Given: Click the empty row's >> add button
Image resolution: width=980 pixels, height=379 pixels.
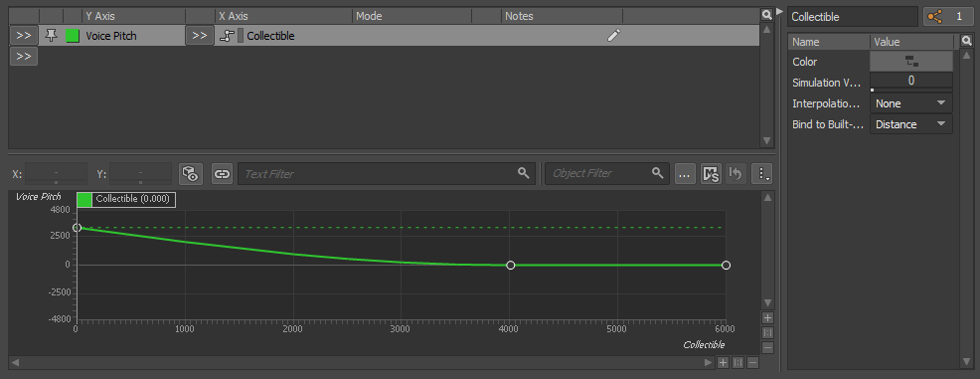Looking at the screenshot, I should (24, 57).
